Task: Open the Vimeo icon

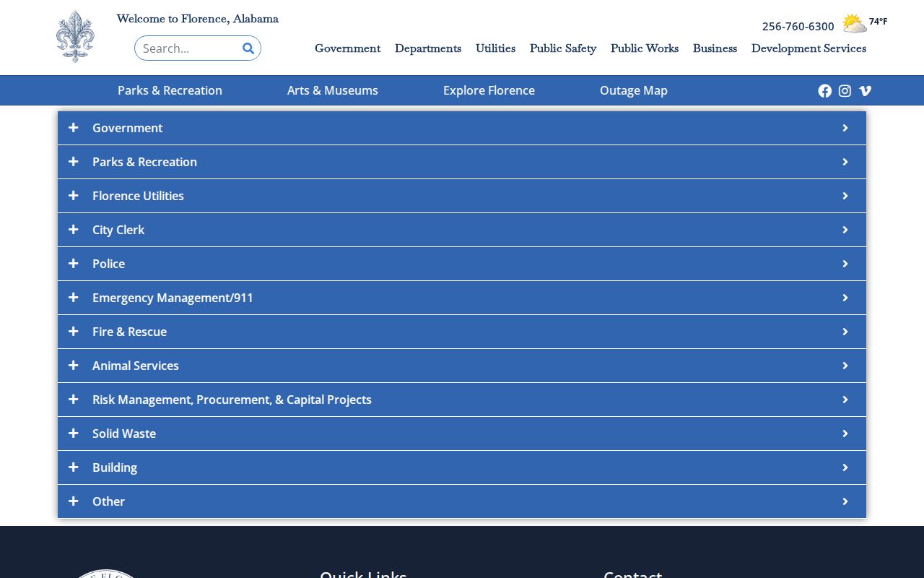Action: pos(866,90)
